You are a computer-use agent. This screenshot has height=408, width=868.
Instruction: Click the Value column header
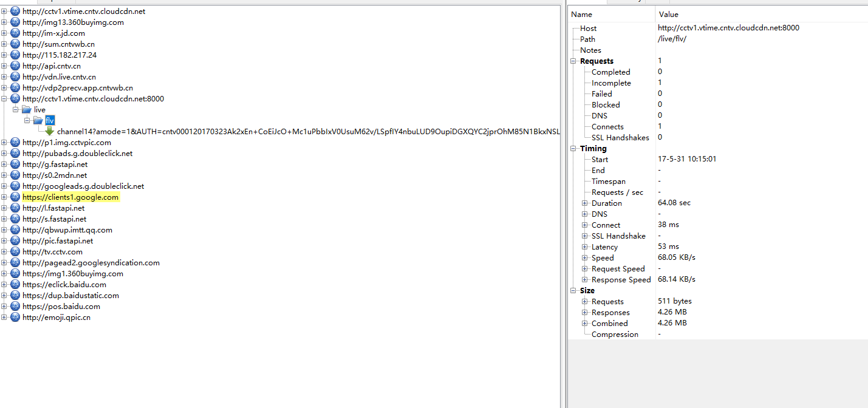(x=762, y=15)
